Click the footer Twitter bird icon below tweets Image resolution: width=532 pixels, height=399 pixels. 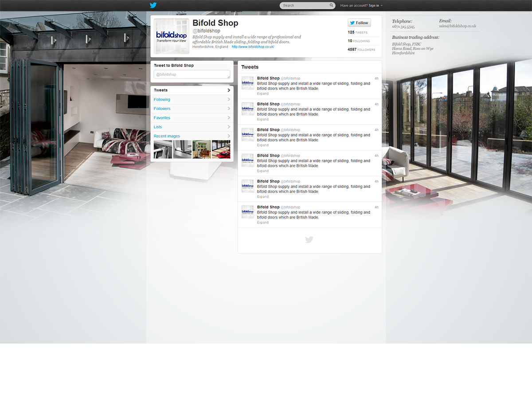pyautogui.click(x=309, y=240)
